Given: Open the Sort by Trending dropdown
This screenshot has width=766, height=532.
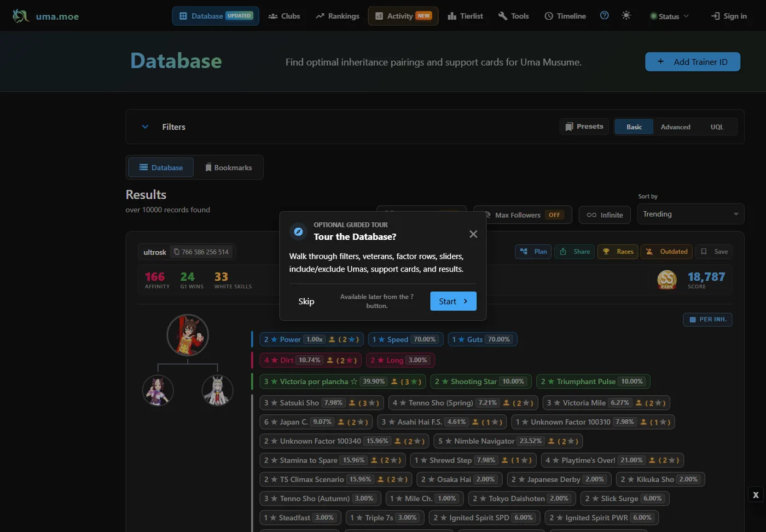Looking at the screenshot, I should click(x=690, y=214).
